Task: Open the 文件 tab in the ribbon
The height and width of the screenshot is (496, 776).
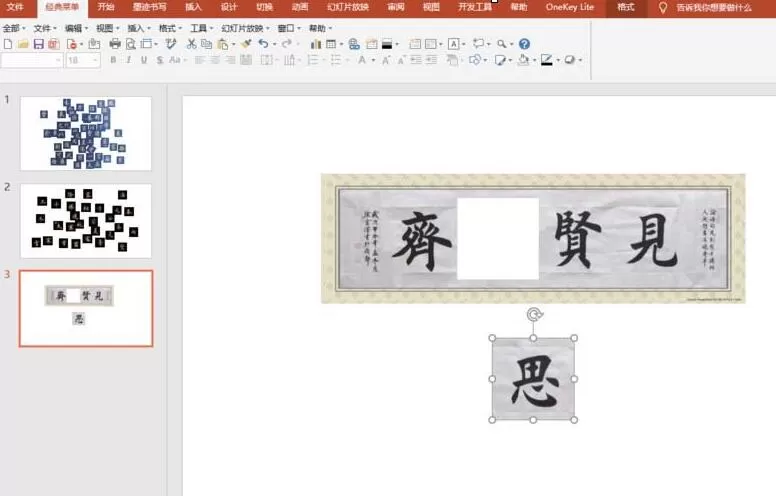Action: [x=15, y=7]
